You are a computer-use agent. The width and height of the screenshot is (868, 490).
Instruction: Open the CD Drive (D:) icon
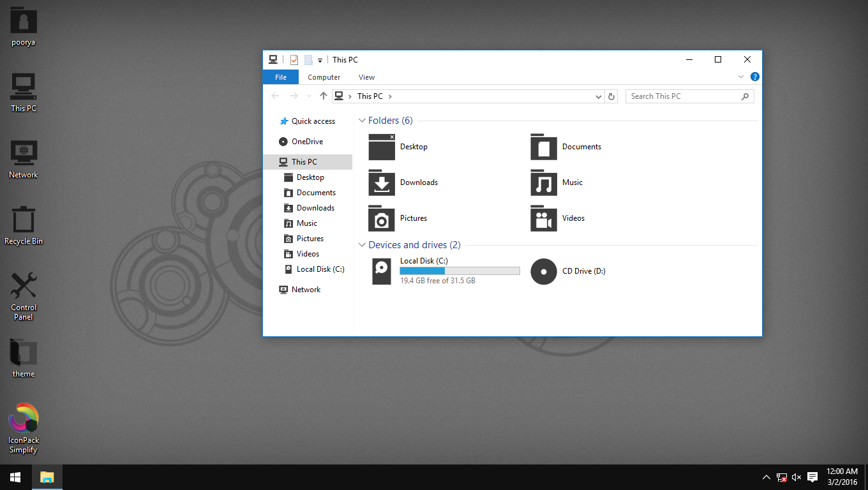(x=544, y=271)
